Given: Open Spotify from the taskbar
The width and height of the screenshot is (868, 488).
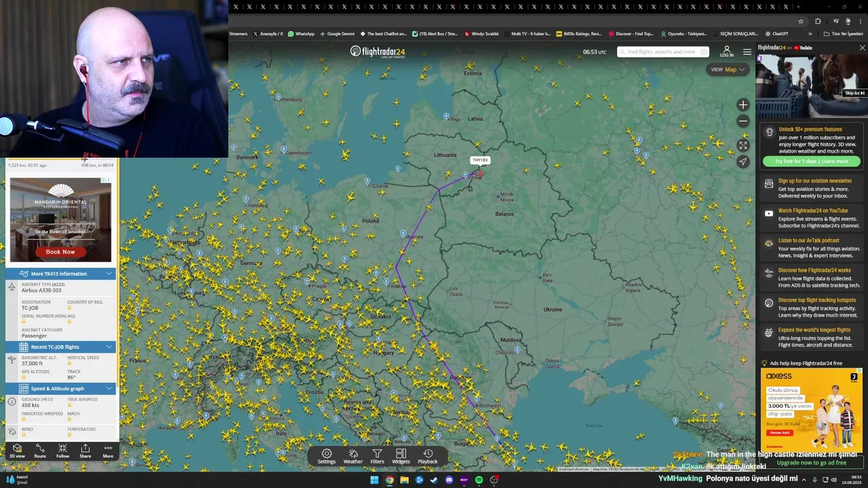Looking at the screenshot, I should [479, 480].
